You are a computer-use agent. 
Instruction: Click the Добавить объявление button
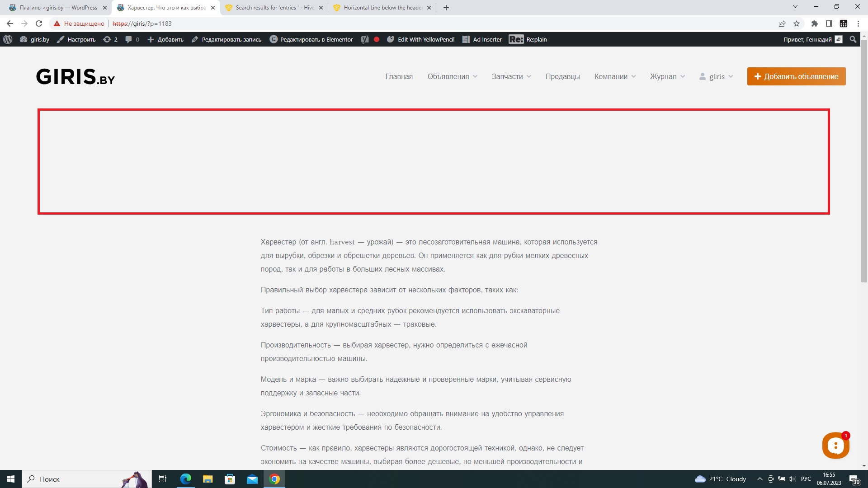(x=796, y=76)
